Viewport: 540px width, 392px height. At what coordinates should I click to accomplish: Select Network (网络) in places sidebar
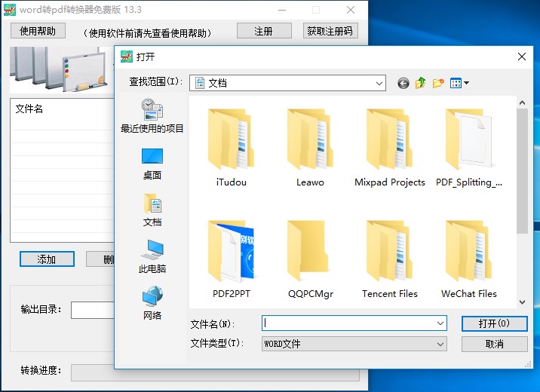152,303
